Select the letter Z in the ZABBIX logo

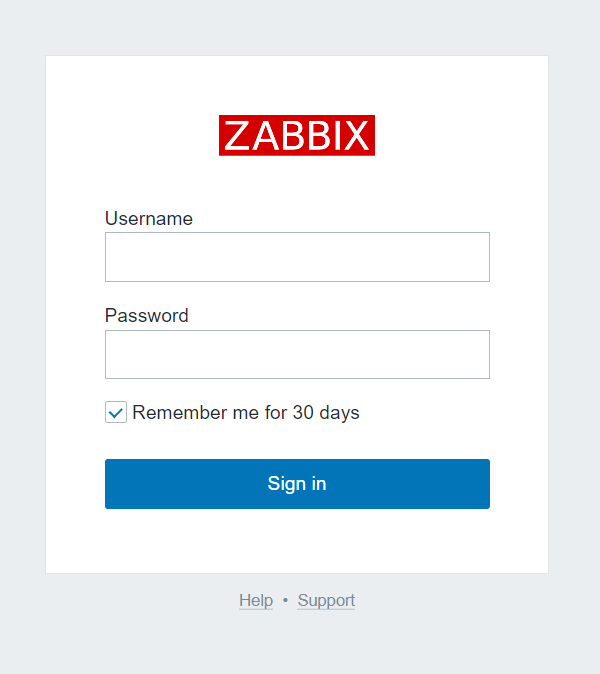tap(237, 135)
